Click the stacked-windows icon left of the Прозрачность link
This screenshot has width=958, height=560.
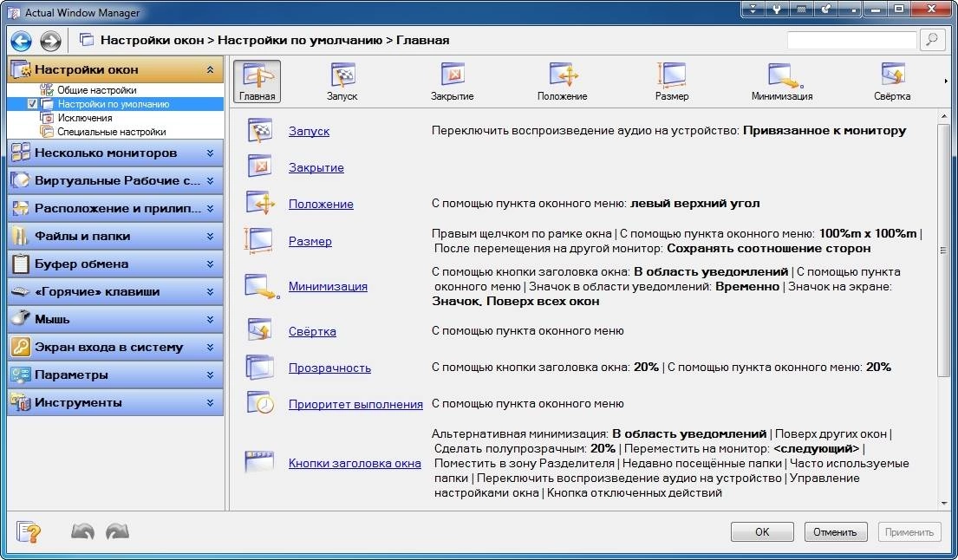point(260,367)
